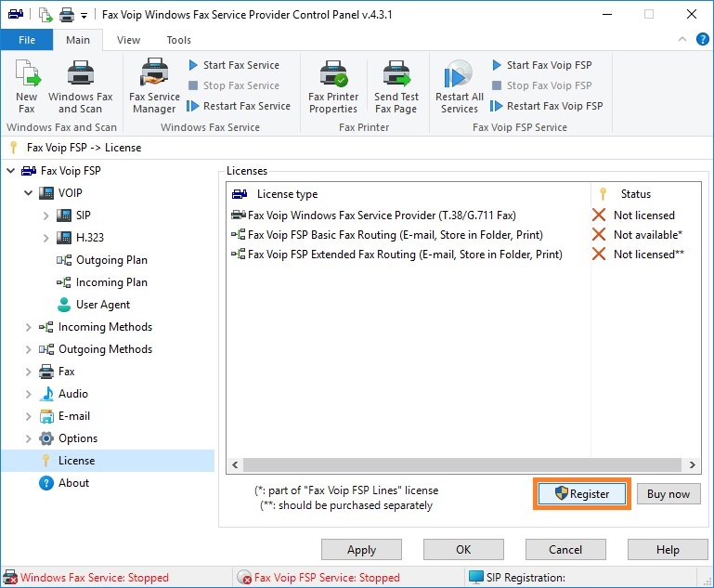The image size is (714, 588).
Task: Click the left arrow of the horizontal scrollbar
Action: click(x=235, y=465)
